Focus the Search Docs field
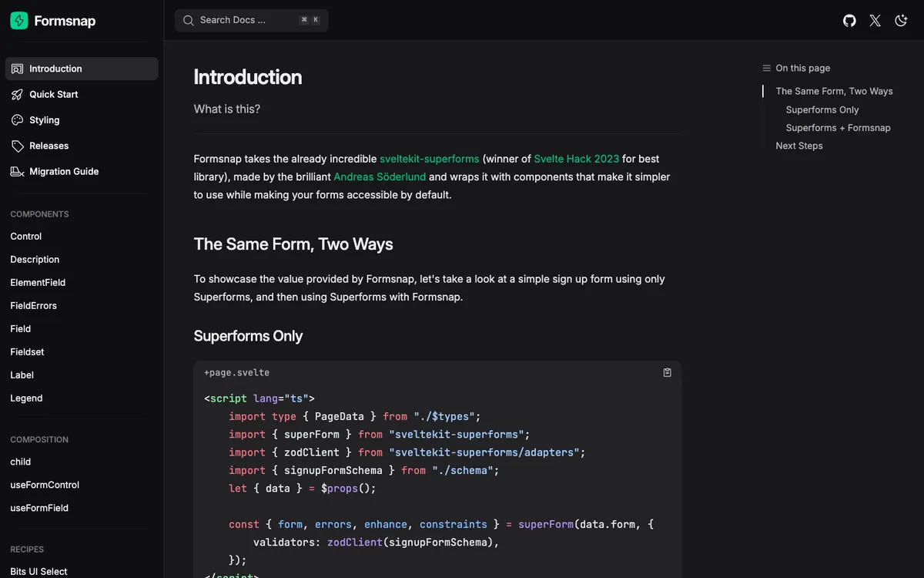This screenshot has width=924, height=578. coord(251,21)
